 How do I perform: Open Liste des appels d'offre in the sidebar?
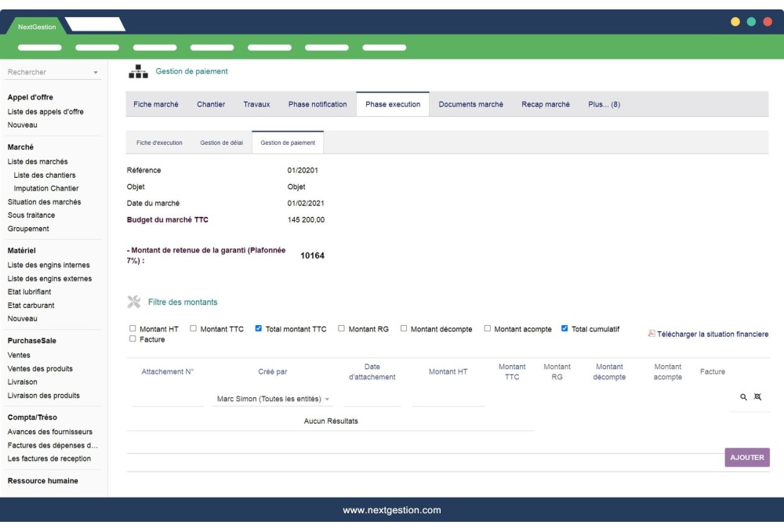tap(47, 111)
